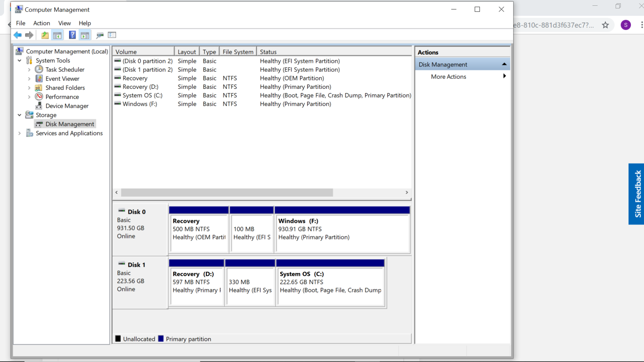Expand Services and Applications node
Screen dimensions: 644x362
(19, 133)
